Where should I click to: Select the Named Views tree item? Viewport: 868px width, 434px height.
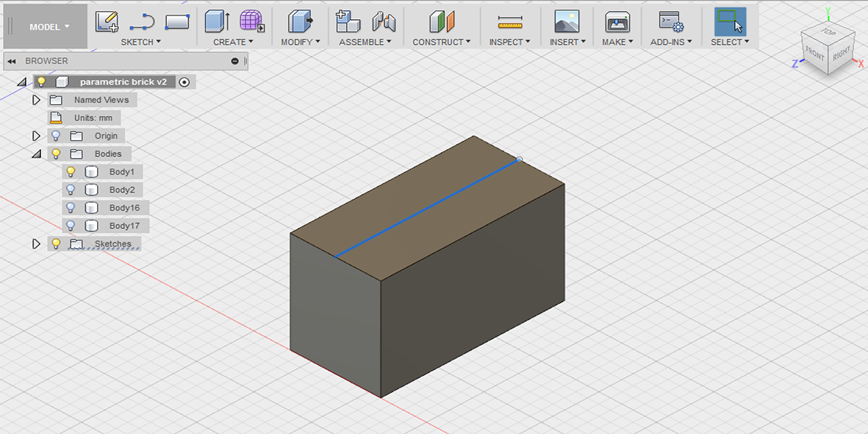[101, 100]
